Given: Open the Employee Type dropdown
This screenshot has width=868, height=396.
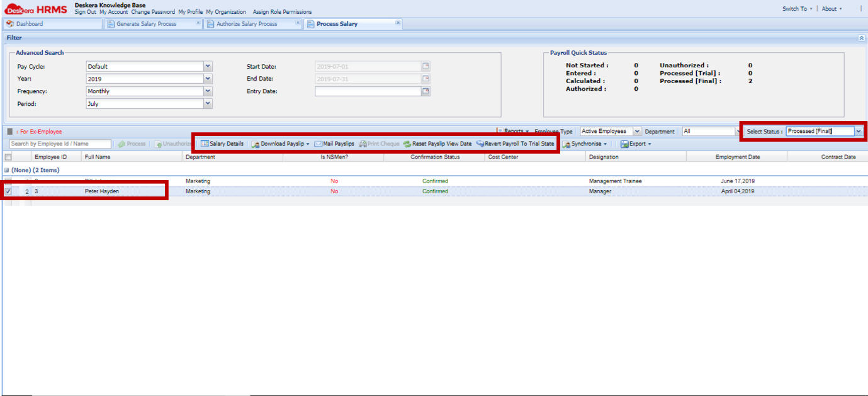Looking at the screenshot, I should (x=637, y=132).
